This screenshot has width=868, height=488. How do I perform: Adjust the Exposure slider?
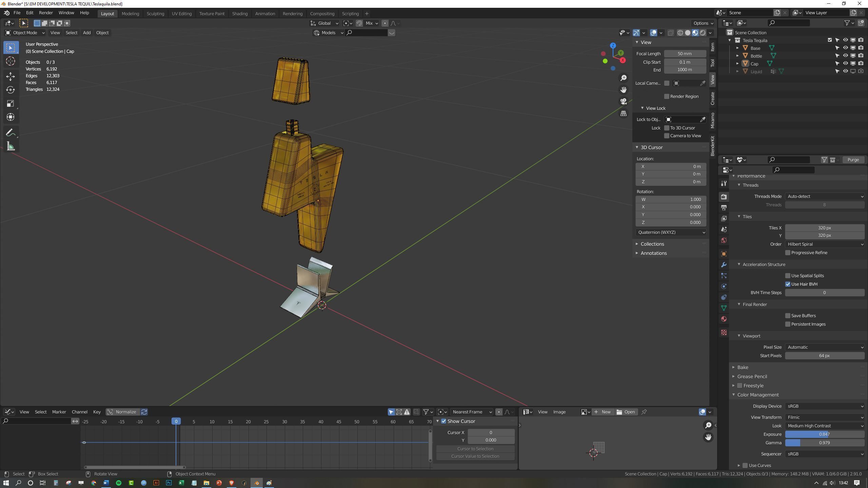[824, 434]
